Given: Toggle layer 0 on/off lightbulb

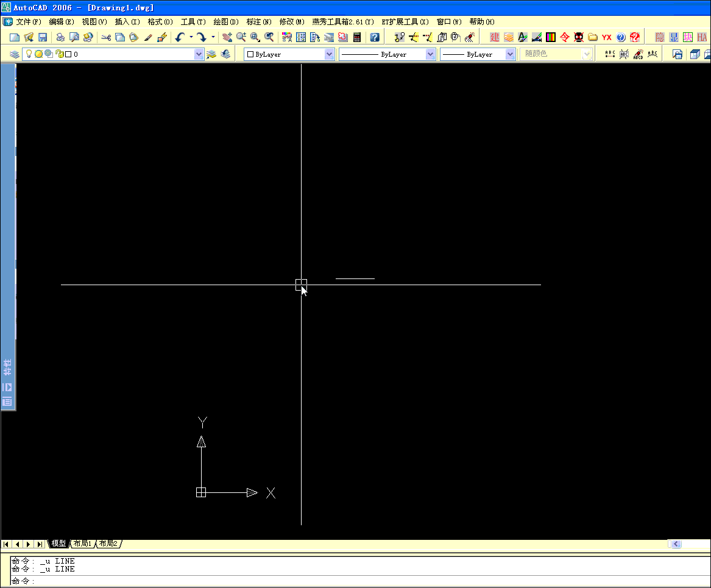Looking at the screenshot, I should (x=29, y=54).
